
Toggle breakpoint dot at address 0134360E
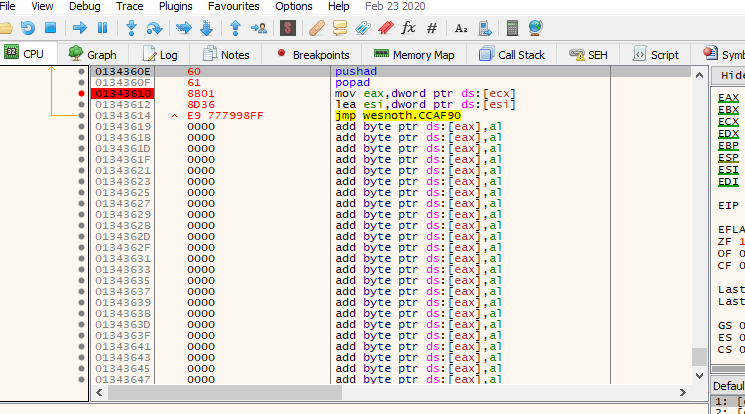[81, 71]
